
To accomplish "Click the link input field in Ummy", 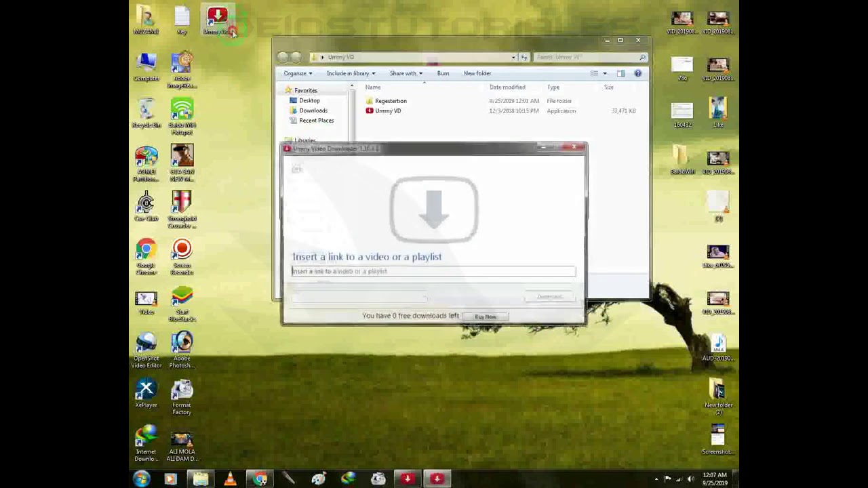I will coord(433,271).
